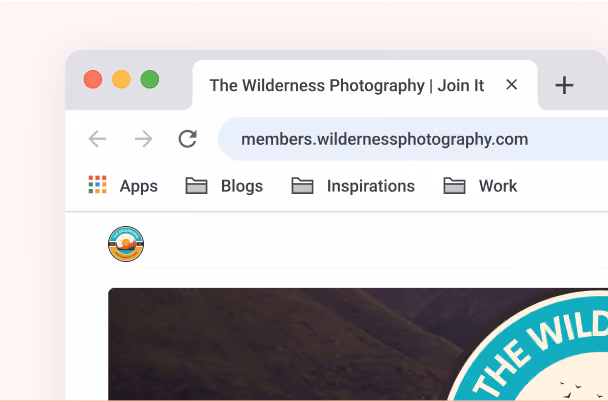Expand the Work bookmarks folder label
608x402 pixels.
pos(498,186)
